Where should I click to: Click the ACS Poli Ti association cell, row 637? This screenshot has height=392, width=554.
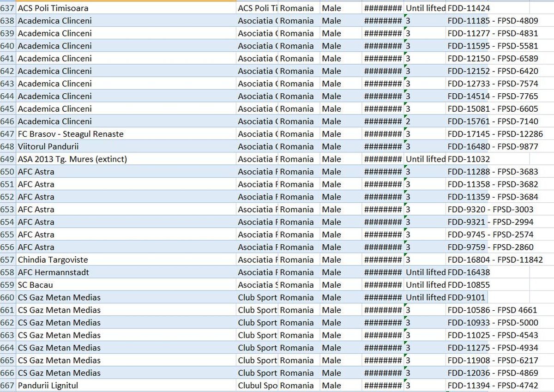[257, 8]
